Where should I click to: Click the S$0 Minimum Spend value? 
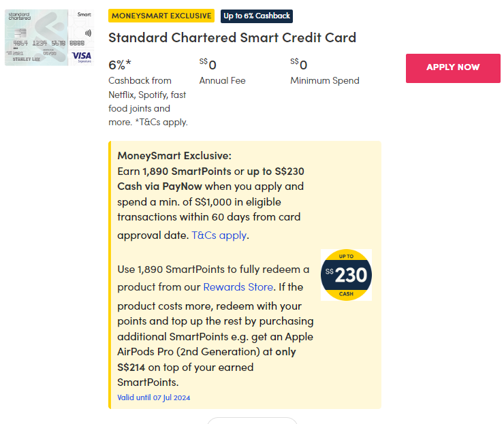pos(299,65)
